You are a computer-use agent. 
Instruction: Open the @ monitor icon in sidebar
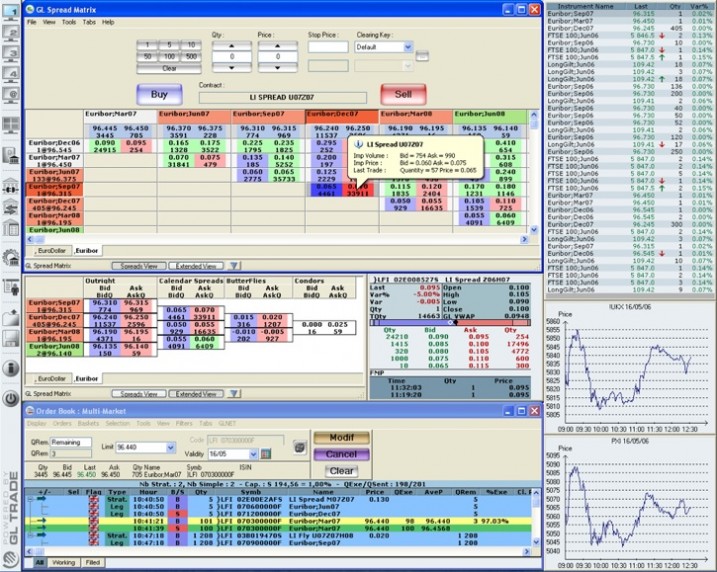click(x=11, y=95)
